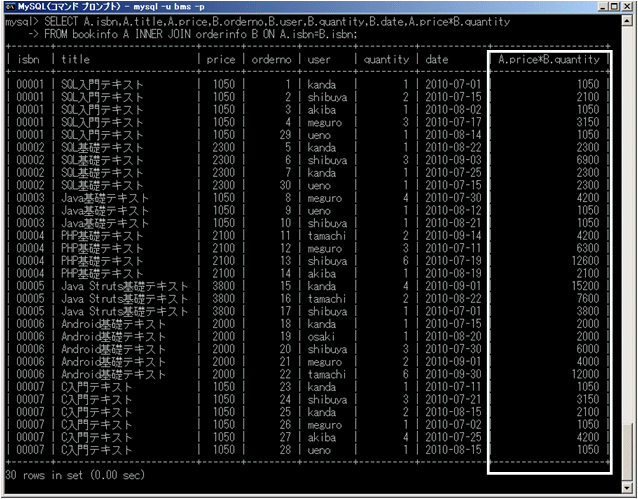Click the isbn 00002 in order 5 row
638x499 pixels.
30,147
